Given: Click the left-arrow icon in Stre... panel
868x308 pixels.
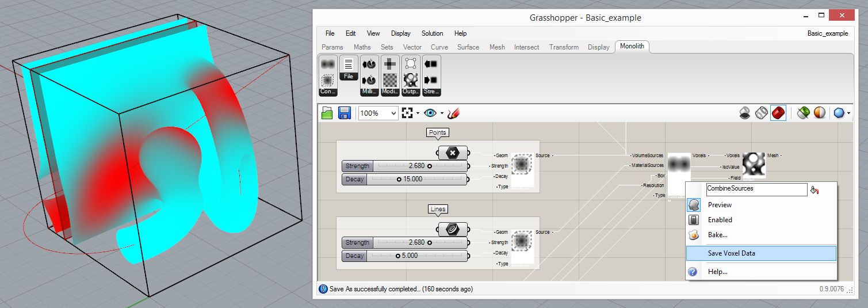Looking at the screenshot, I should tap(431, 64).
